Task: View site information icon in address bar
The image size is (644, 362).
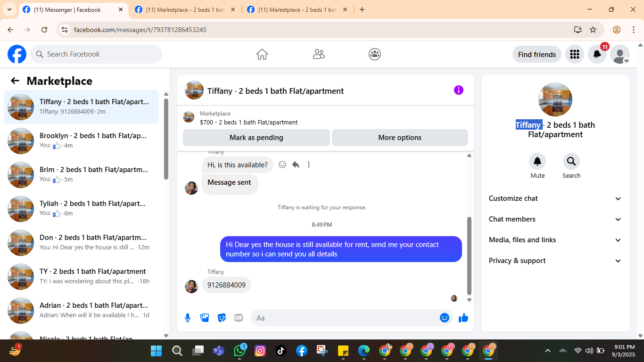Action: click(x=65, y=30)
